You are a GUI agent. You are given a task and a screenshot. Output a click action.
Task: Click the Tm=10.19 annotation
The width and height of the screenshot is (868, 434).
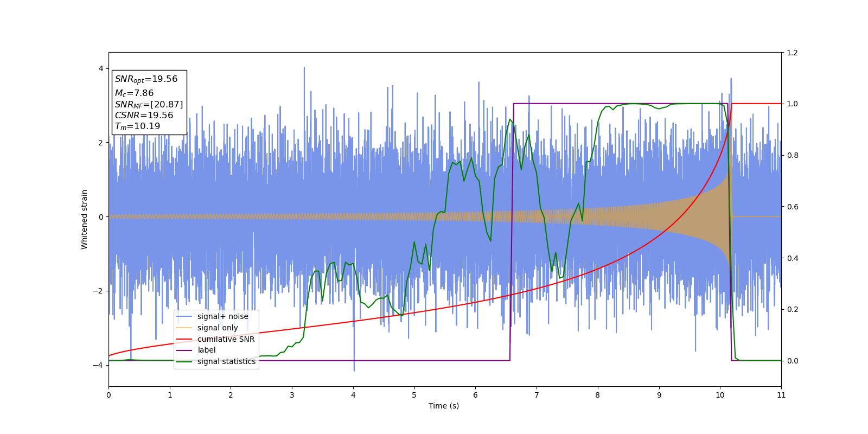[137, 126]
